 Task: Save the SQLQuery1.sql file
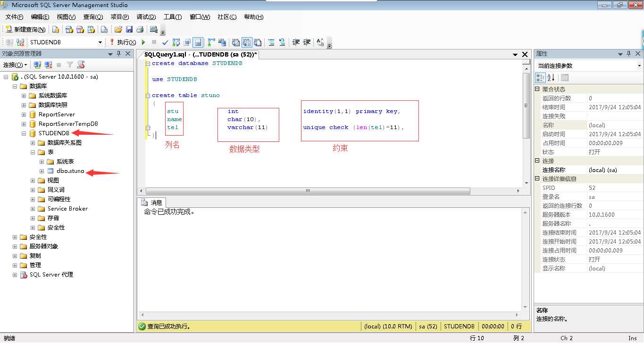[129, 29]
